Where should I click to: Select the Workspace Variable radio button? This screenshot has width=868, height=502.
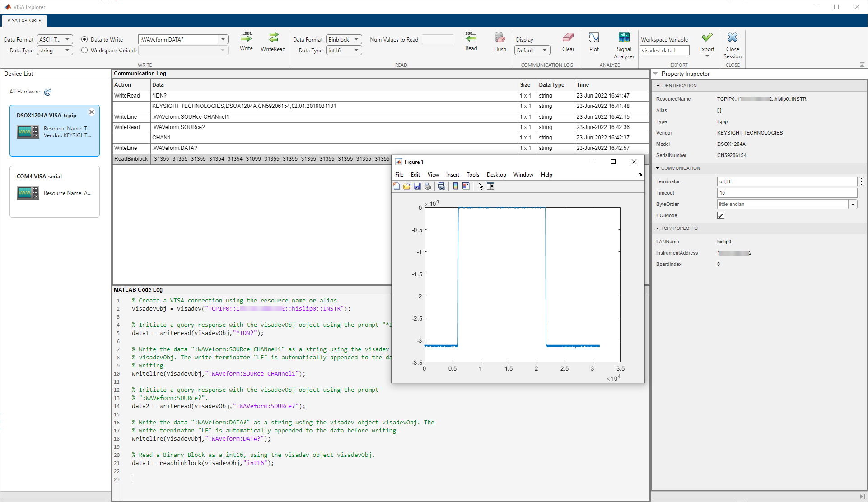pyautogui.click(x=84, y=51)
